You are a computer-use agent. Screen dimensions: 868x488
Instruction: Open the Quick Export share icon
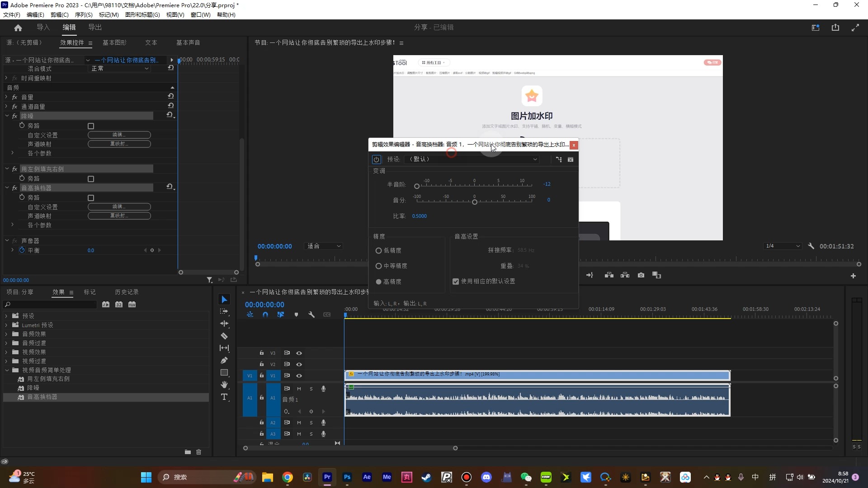pos(835,28)
